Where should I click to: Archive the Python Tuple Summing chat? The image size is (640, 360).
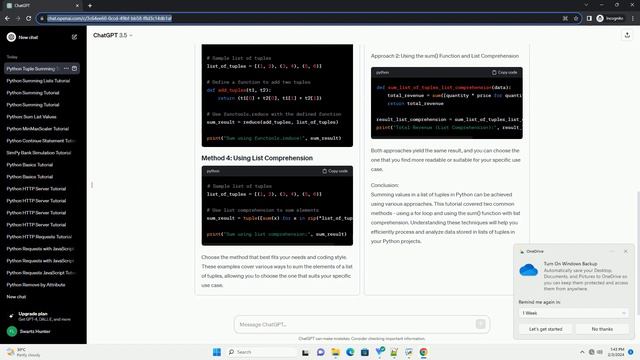(74, 69)
